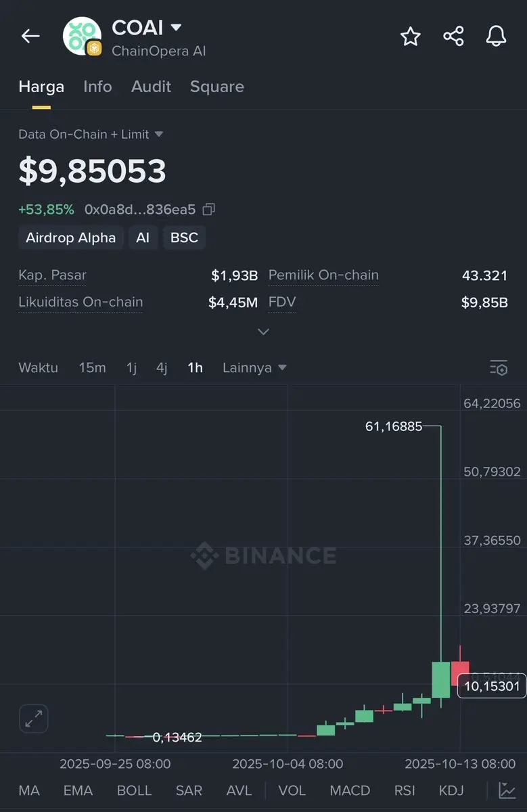Toggle the MA indicator
This screenshot has width=527, height=812.
click(29, 790)
